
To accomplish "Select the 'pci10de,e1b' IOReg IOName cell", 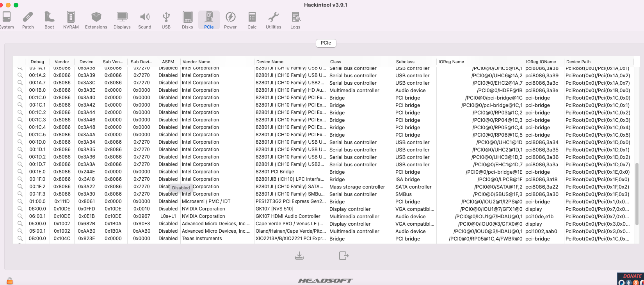I will pos(539,216).
